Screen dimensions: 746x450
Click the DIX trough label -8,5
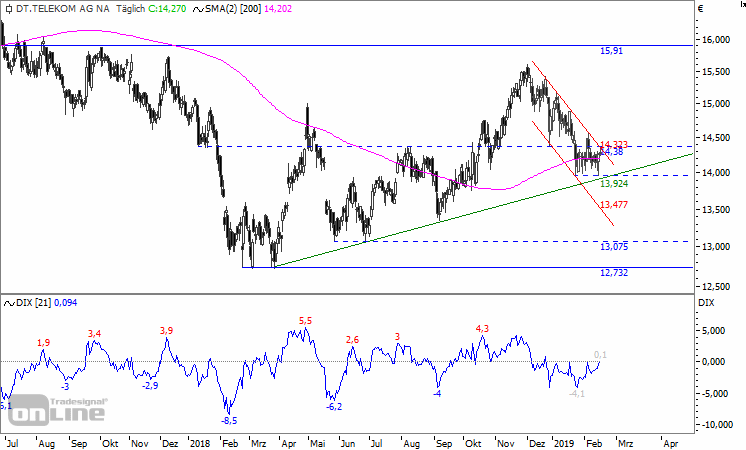(x=229, y=421)
